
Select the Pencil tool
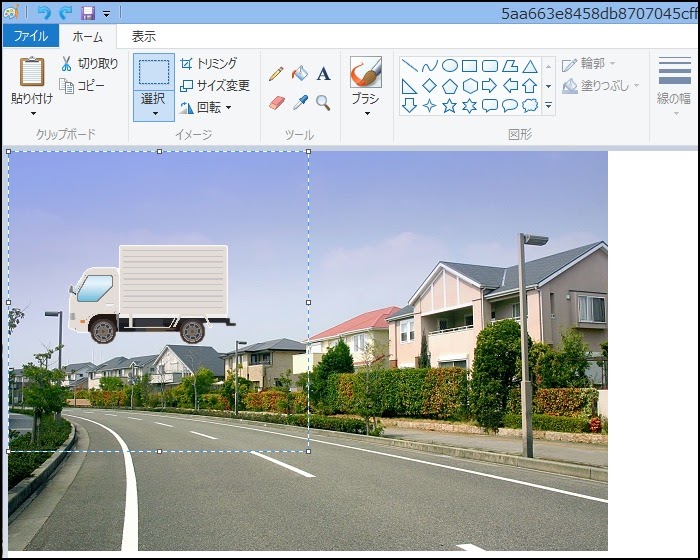click(x=276, y=74)
